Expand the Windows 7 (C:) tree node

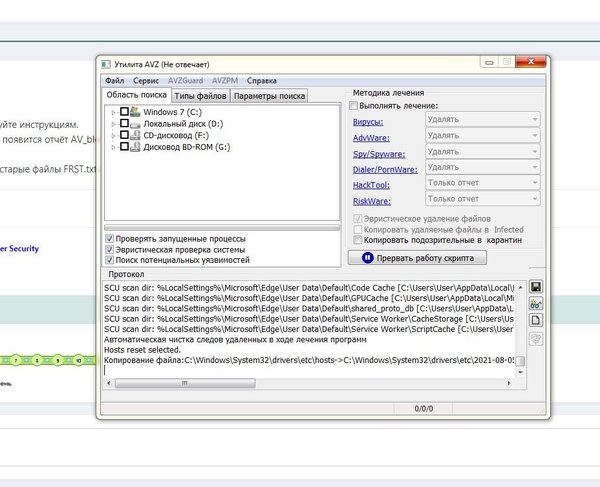click(x=114, y=112)
